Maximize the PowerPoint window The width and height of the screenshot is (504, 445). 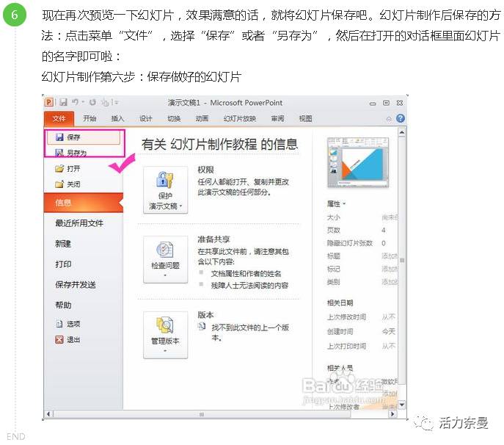pos(386,103)
